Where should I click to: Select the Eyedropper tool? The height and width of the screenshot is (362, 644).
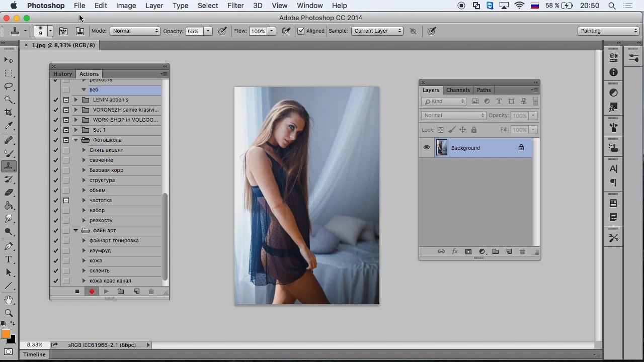pyautogui.click(x=9, y=126)
